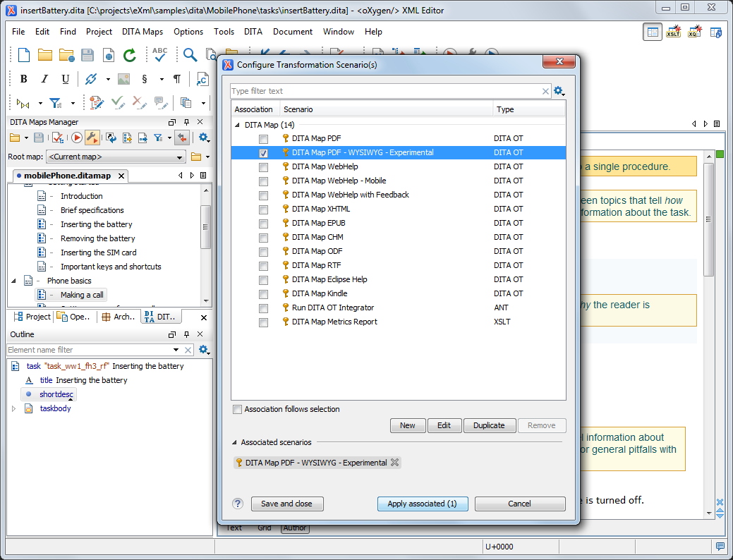Collapse the DITA Map (14) group
This screenshot has width=733, height=560.
click(237, 125)
